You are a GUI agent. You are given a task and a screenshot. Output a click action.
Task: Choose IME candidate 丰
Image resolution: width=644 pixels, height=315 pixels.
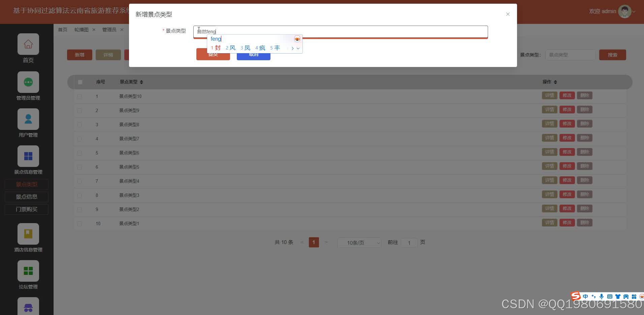[275, 48]
